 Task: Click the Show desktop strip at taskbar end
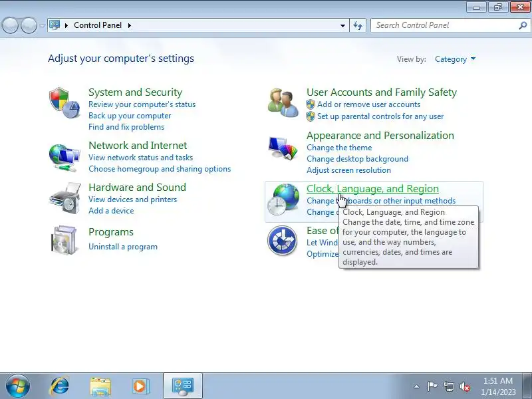pos(527,386)
